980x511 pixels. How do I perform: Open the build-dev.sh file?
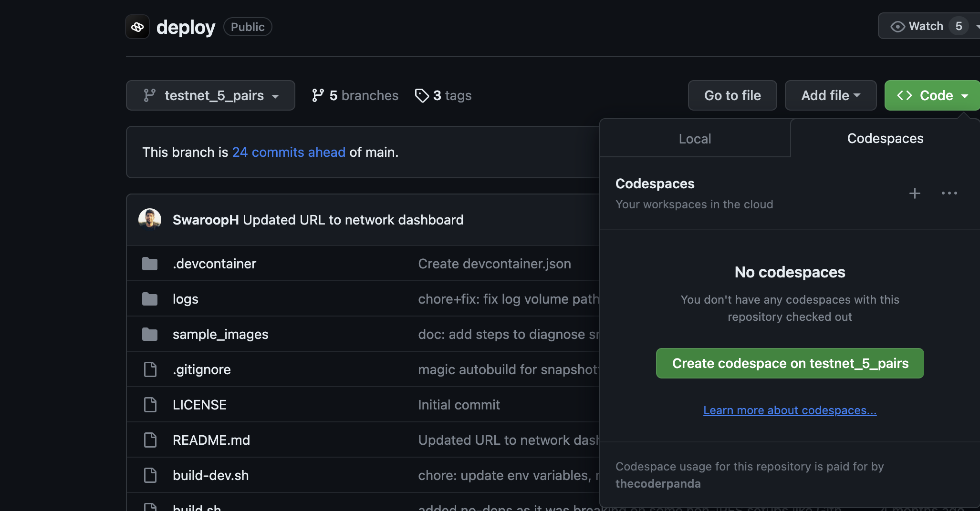[x=210, y=475]
